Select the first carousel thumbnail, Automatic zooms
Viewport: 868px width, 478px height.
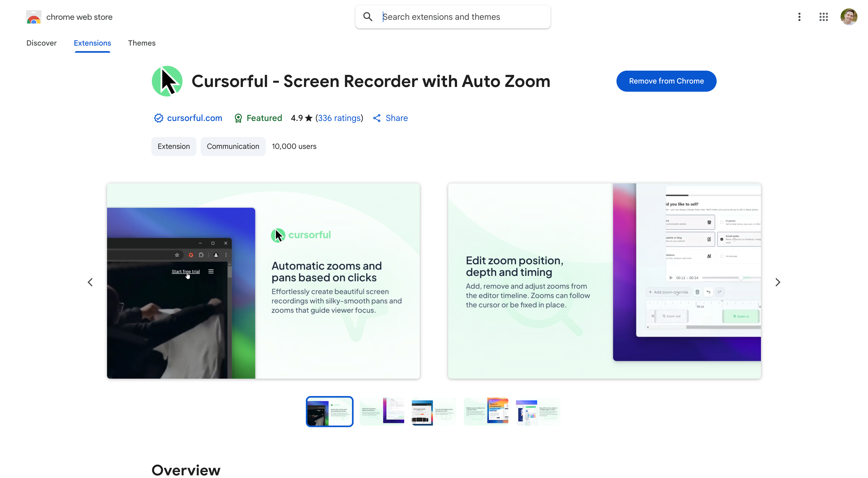point(330,412)
